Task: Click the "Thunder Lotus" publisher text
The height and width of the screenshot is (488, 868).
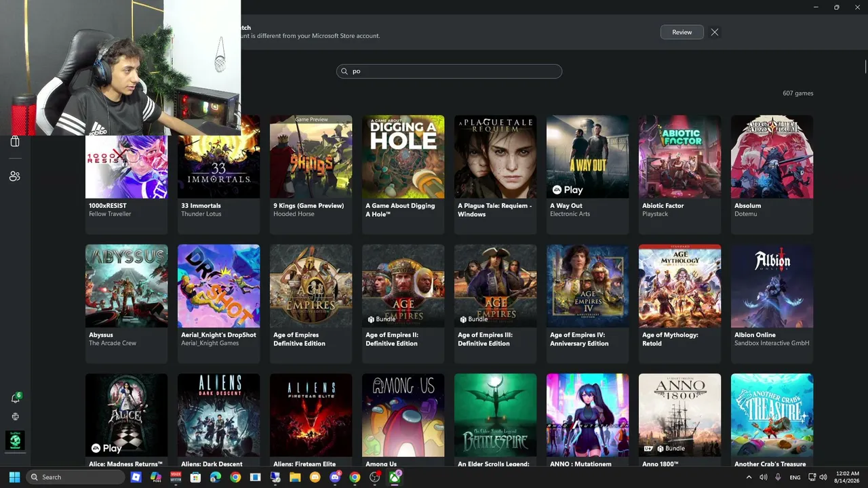Action: click(x=201, y=214)
